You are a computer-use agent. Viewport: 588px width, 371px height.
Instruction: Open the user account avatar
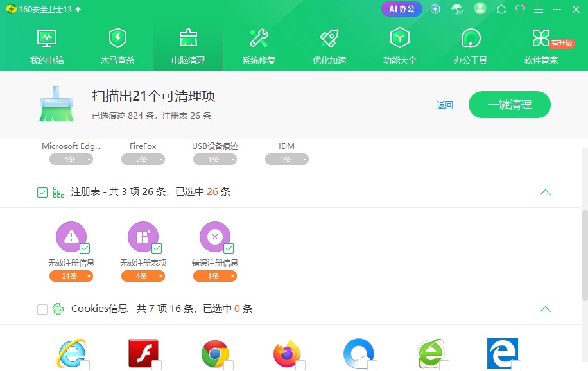480,8
